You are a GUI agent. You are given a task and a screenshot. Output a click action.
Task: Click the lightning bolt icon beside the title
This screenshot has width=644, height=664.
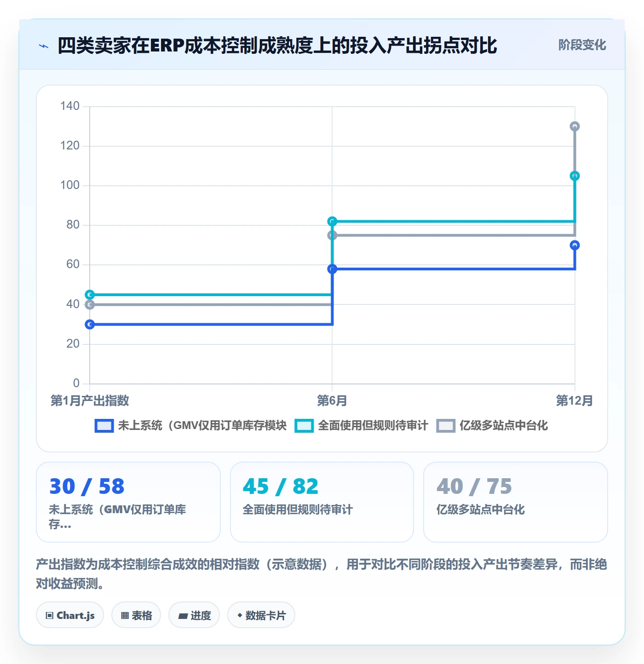(x=44, y=46)
